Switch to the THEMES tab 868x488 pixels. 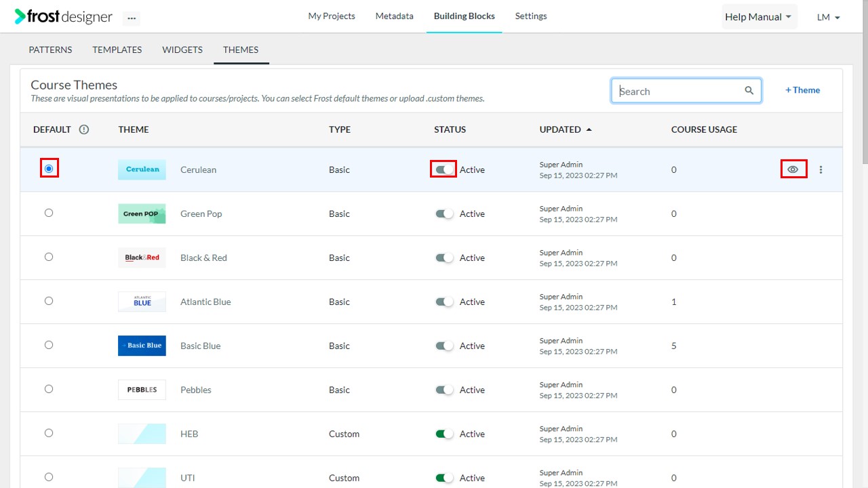(x=241, y=49)
